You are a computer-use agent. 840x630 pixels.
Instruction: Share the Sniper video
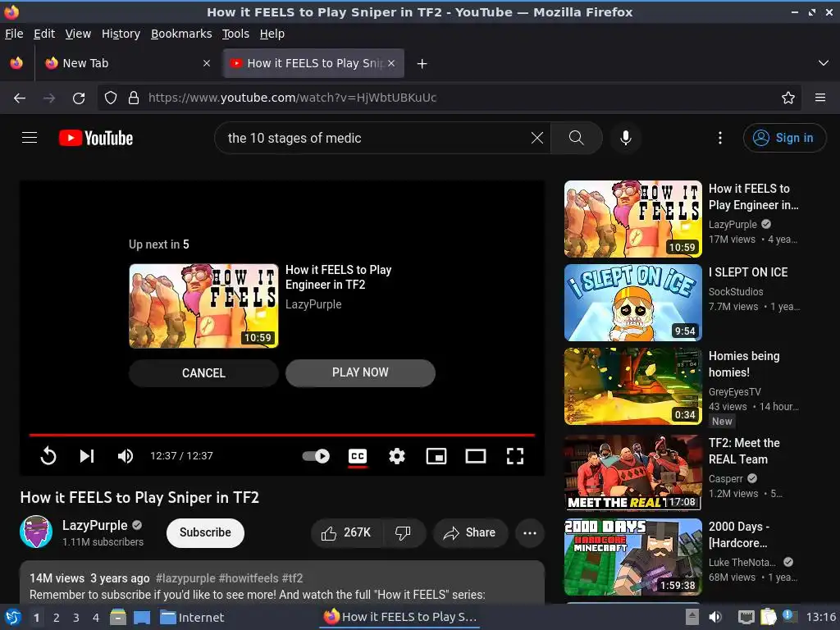(x=470, y=532)
